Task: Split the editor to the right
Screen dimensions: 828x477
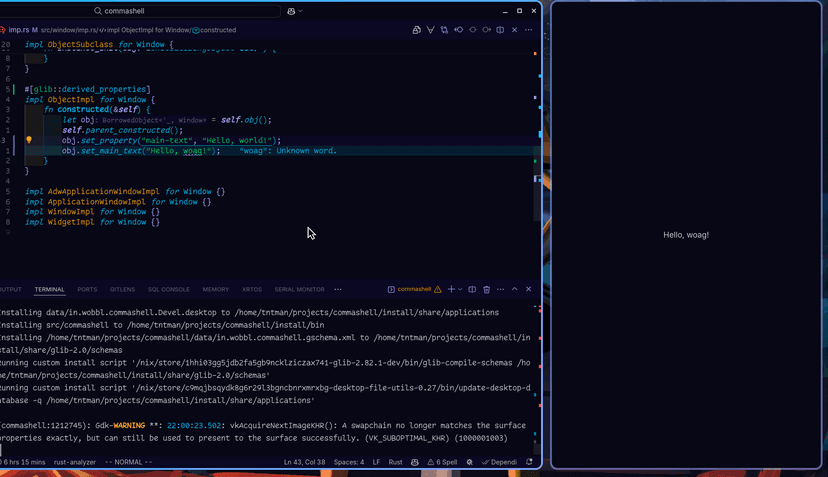Action: pos(500,30)
